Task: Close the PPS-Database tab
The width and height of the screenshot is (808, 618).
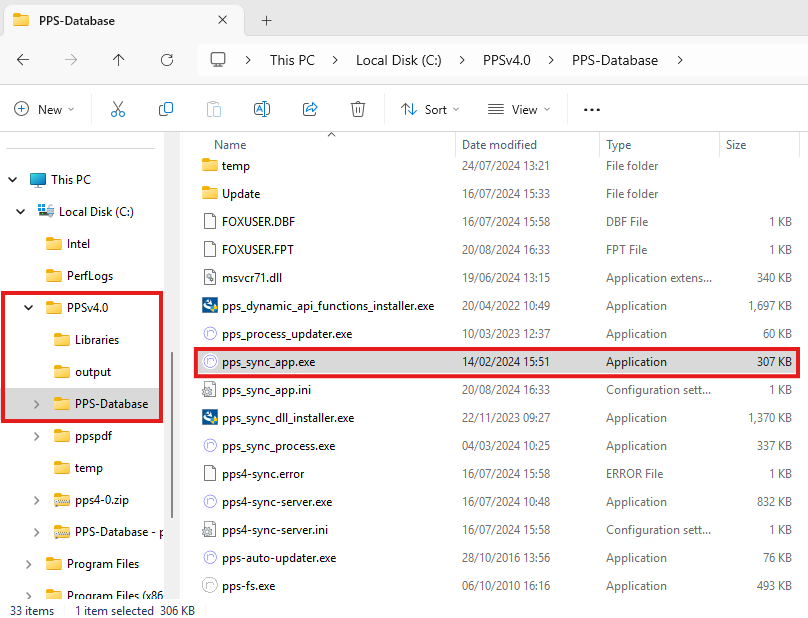Action: click(x=223, y=20)
